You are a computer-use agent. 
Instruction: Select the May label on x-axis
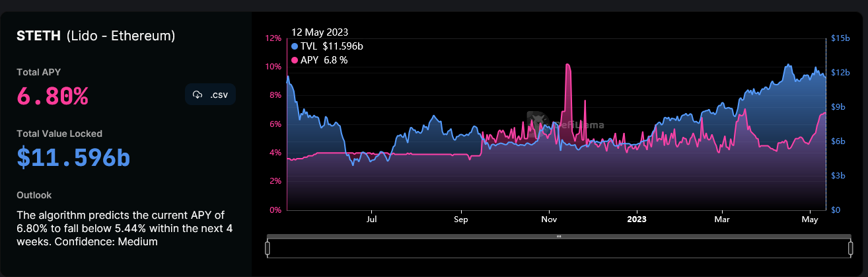click(810, 219)
